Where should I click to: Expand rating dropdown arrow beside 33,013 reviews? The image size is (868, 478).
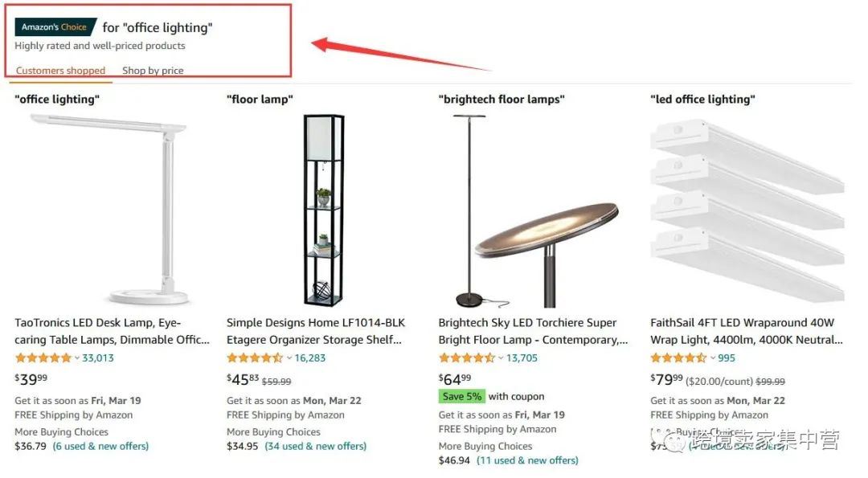[x=77, y=358]
